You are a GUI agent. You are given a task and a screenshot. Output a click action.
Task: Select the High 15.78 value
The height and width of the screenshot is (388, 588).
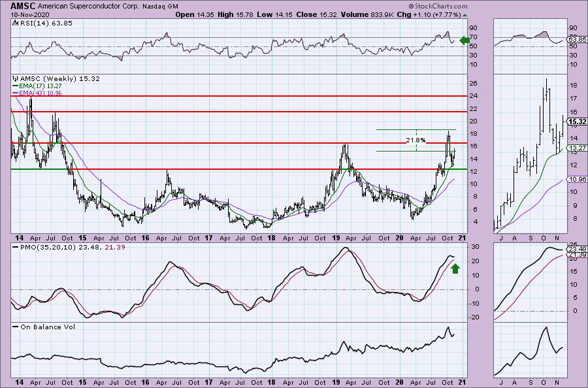(x=235, y=14)
